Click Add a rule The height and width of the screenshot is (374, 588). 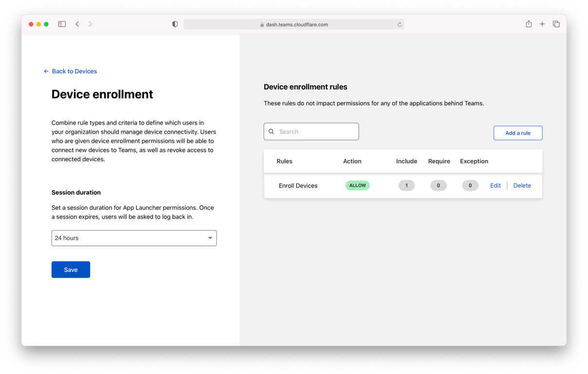[x=518, y=132]
